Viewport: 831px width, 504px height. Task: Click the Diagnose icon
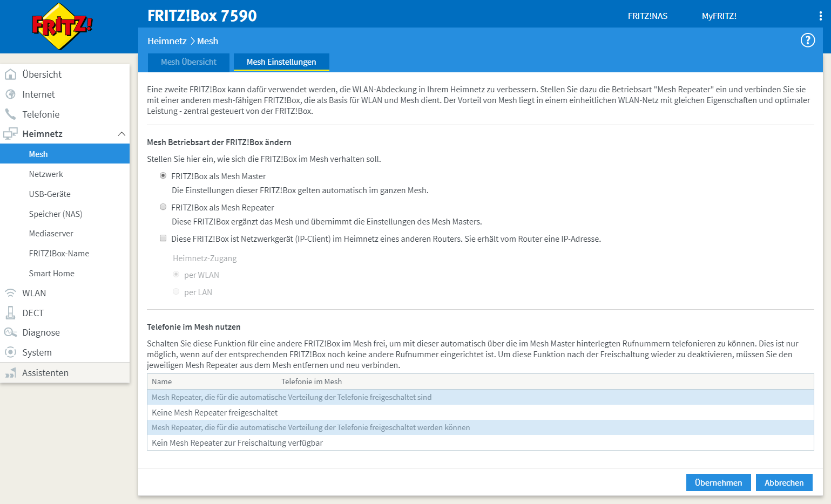tap(10, 332)
